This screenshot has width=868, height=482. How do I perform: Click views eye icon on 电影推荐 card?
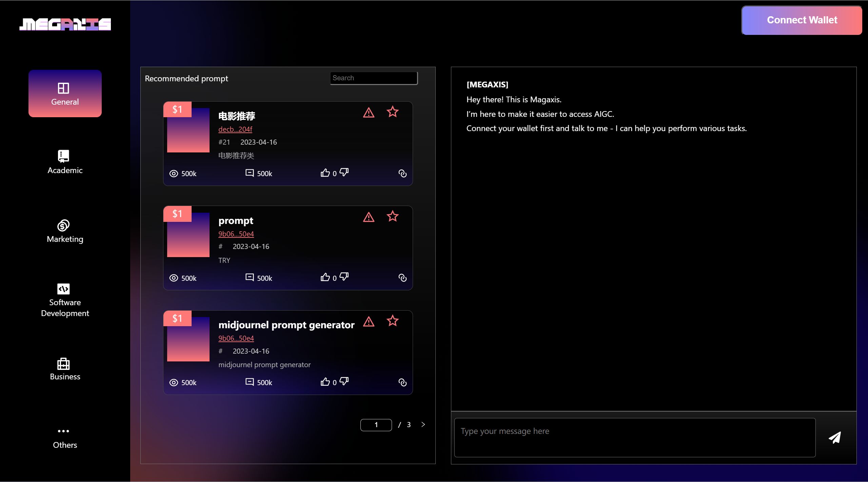click(174, 173)
